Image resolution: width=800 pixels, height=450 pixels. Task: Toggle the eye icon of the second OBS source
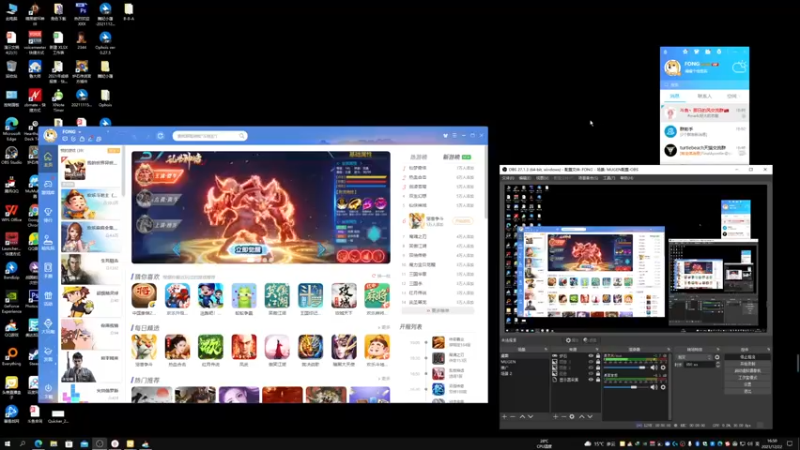(591, 362)
